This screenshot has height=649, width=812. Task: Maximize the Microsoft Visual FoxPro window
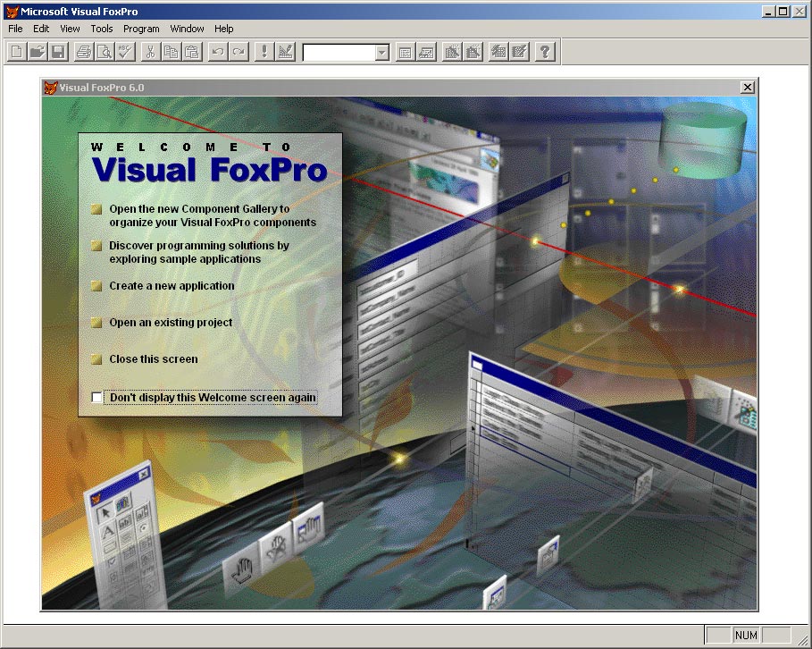coord(783,11)
